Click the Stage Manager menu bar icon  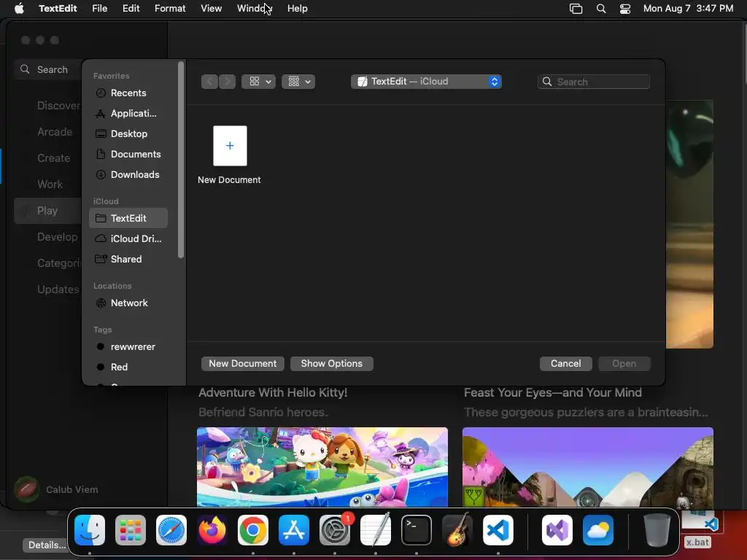576,9
